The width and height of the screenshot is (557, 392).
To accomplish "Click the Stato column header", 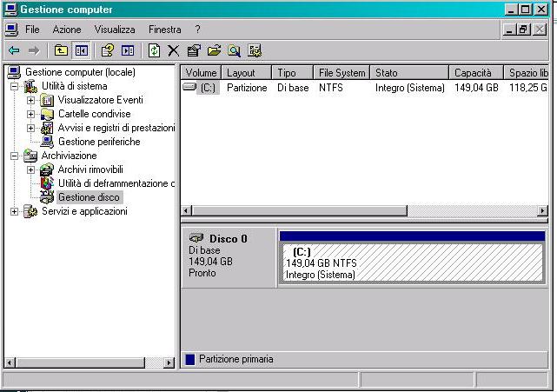I will click(x=409, y=72).
